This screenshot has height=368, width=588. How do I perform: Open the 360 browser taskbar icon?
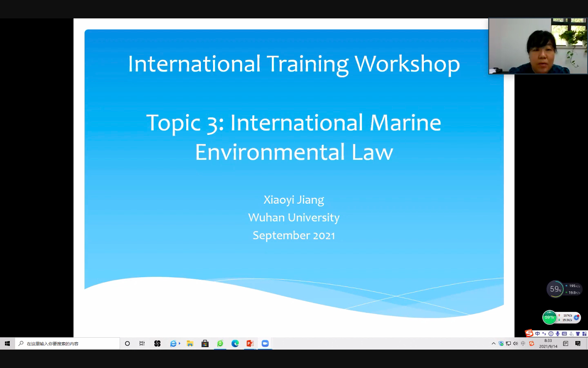click(220, 343)
